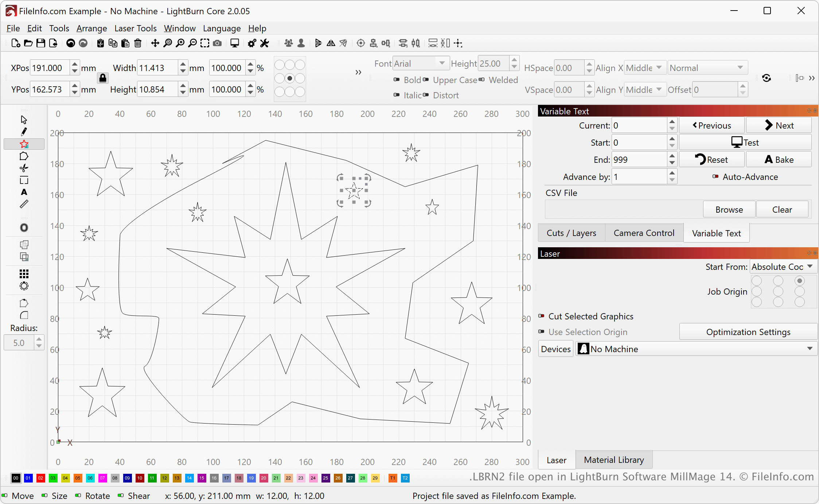Click the polygon drawing tool
This screenshot has height=504, width=819.
click(24, 156)
